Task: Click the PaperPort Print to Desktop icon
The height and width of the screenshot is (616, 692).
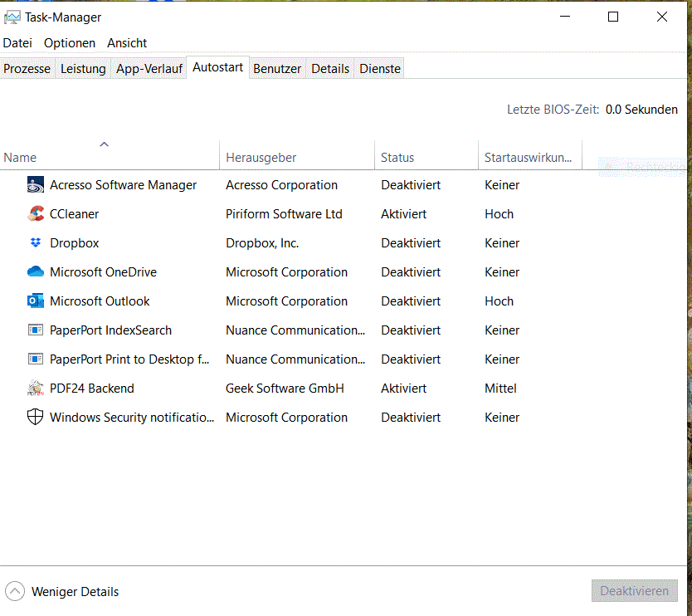Action: point(36,359)
